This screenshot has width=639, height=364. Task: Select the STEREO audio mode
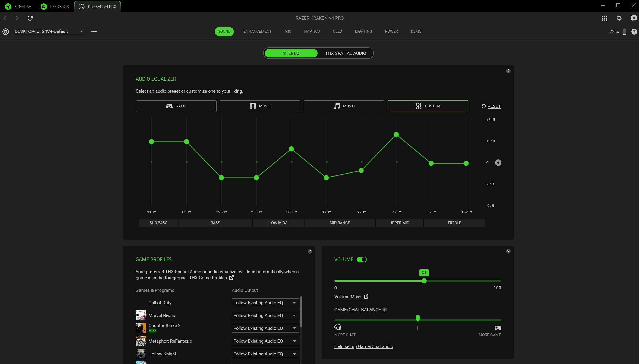click(x=291, y=53)
